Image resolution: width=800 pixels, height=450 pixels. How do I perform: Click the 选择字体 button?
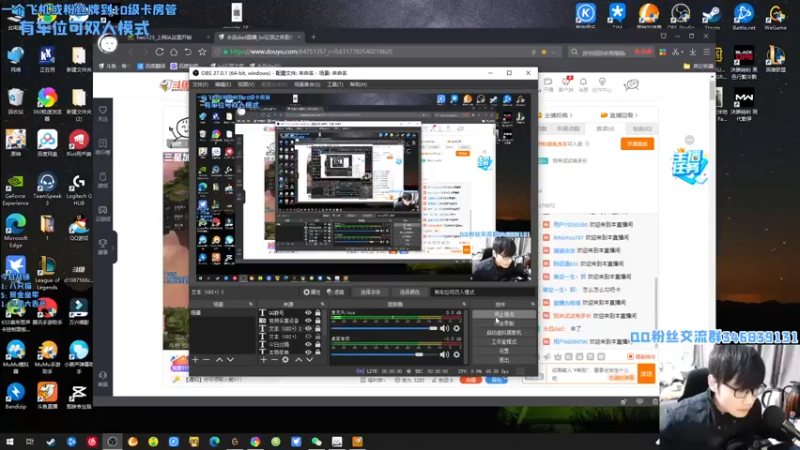[x=370, y=292]
